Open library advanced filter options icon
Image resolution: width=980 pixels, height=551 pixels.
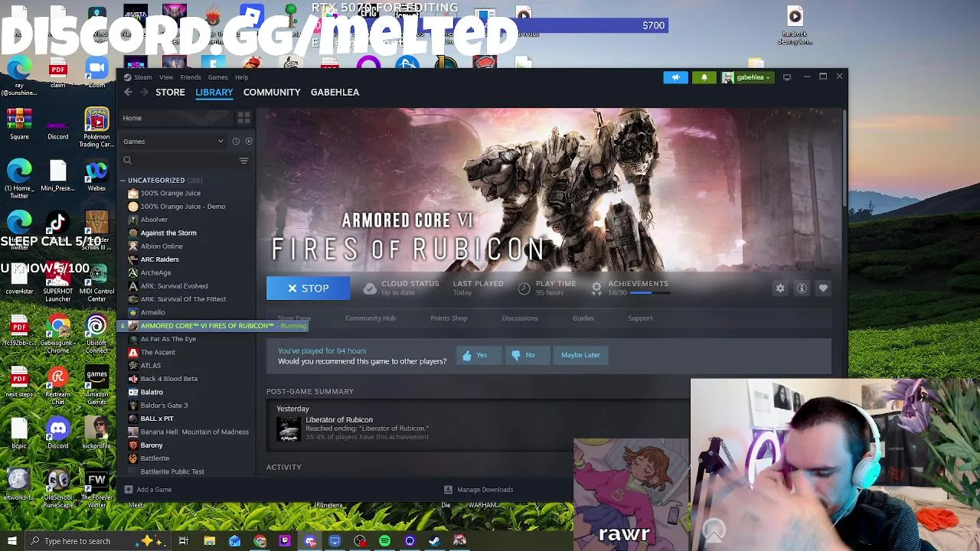(243, 161)
